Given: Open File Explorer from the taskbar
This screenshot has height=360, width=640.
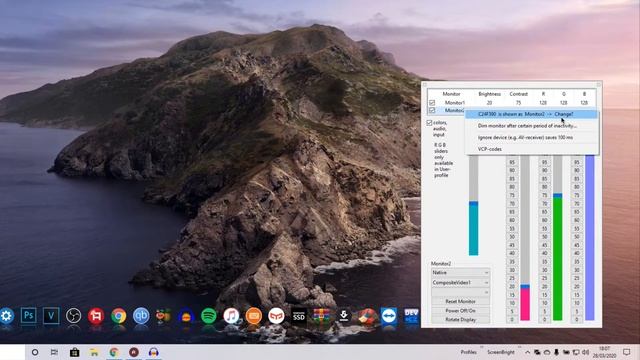Looking at the screenshot, I should click(94, 352).
